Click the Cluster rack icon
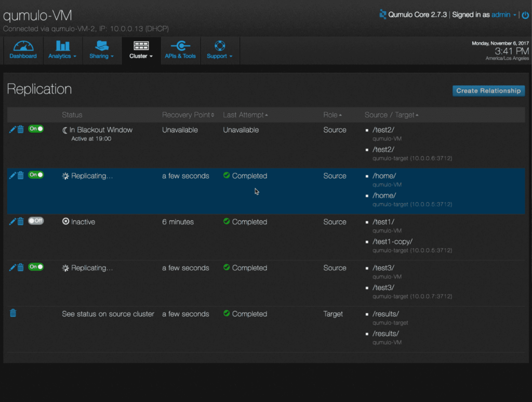Viewport: 532px width, 402px height. (x=141, y=45)
